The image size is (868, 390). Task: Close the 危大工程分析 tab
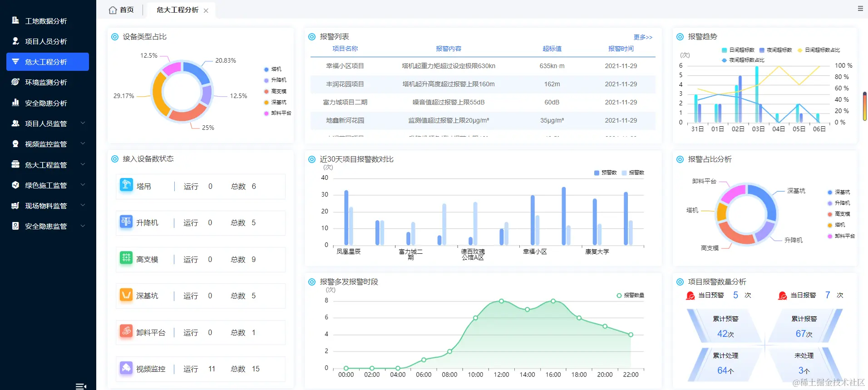point(206,10)
